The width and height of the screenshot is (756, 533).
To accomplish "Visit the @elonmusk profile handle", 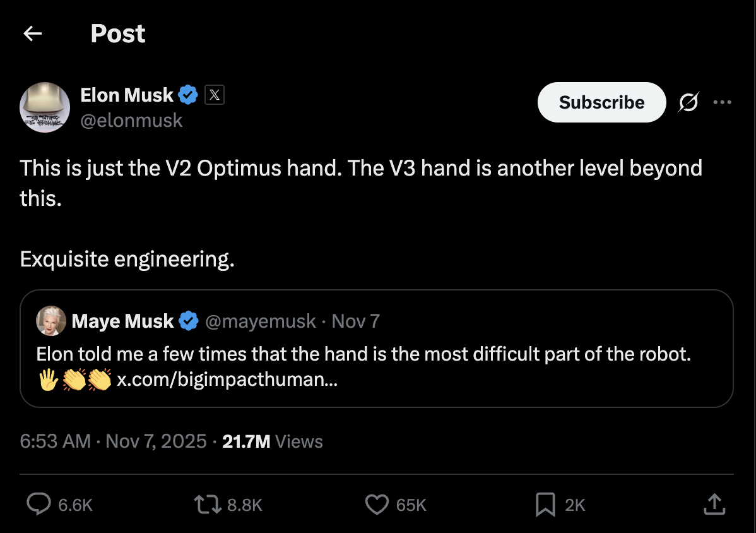I will [131, 120].
